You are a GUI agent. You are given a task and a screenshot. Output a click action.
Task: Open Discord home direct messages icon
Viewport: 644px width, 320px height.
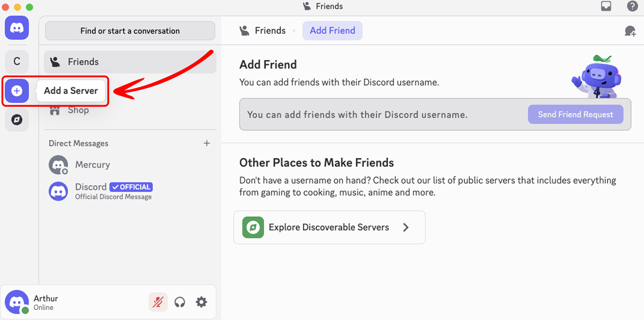coord(17,28)
